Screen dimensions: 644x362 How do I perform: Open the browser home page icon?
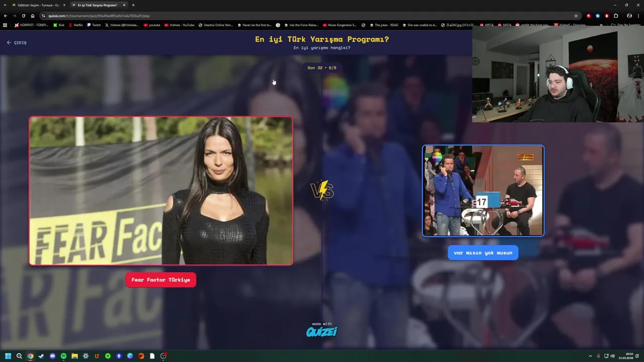tap(33, 16)
